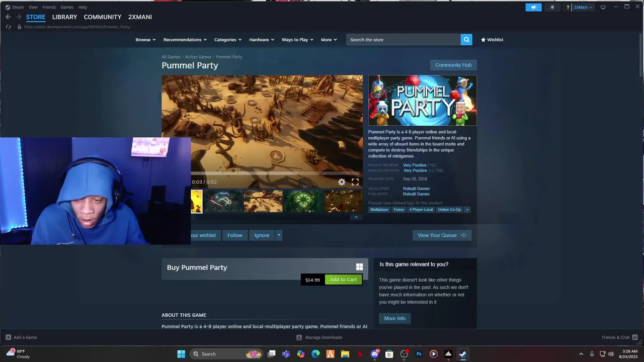Click the Pummel Party header capsule image
The image size is (644, 362).
(x=422, y=100)
